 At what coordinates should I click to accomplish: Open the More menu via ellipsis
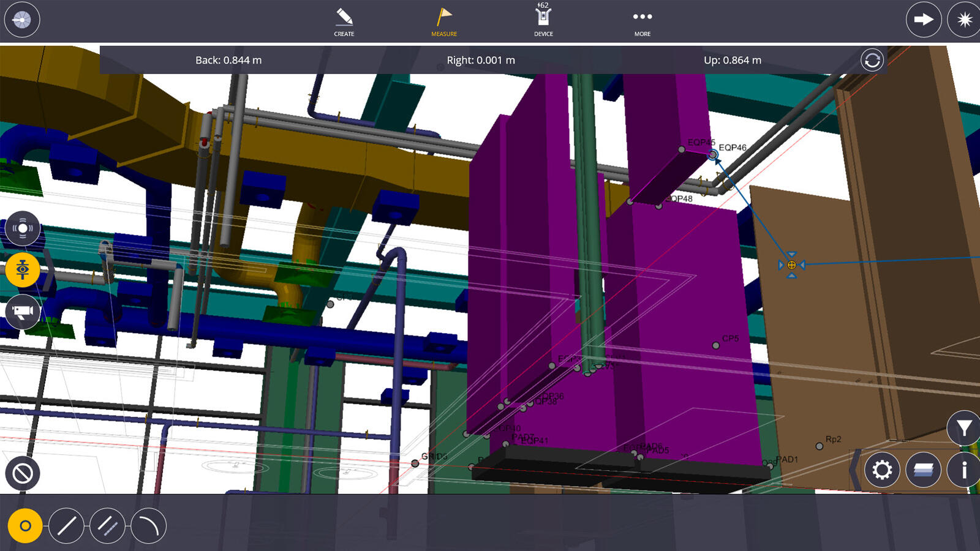(x=641, y=18)
